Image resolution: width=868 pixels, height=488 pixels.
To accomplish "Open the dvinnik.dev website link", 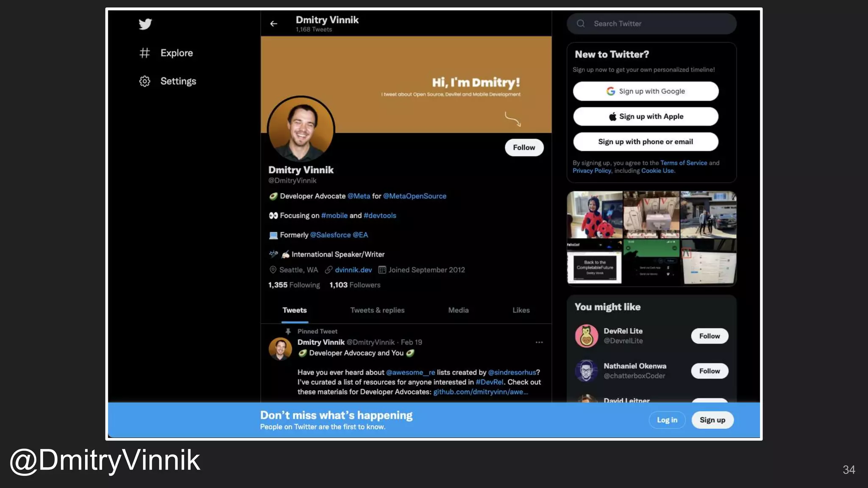I will (353, 270).
